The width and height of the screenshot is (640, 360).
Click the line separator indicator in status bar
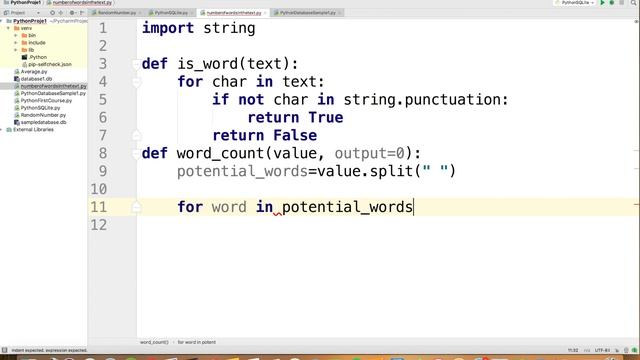587,350
